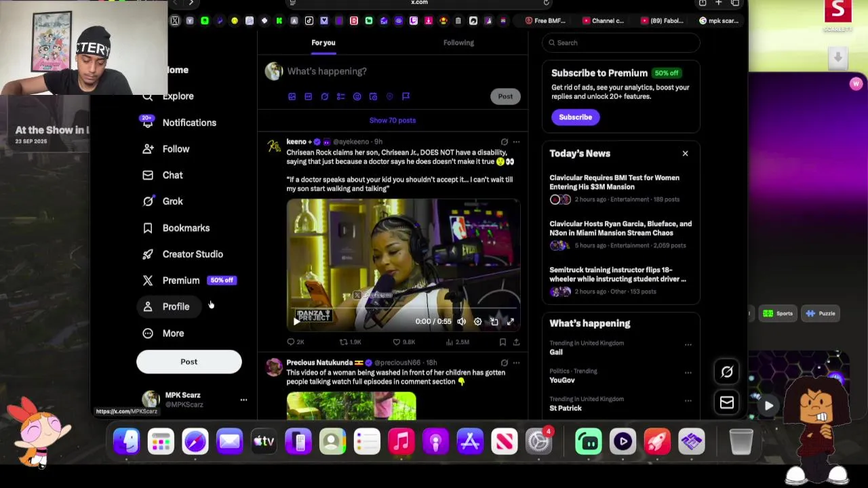View keeno post analytics with 2.5M views

tap(458, 342)
